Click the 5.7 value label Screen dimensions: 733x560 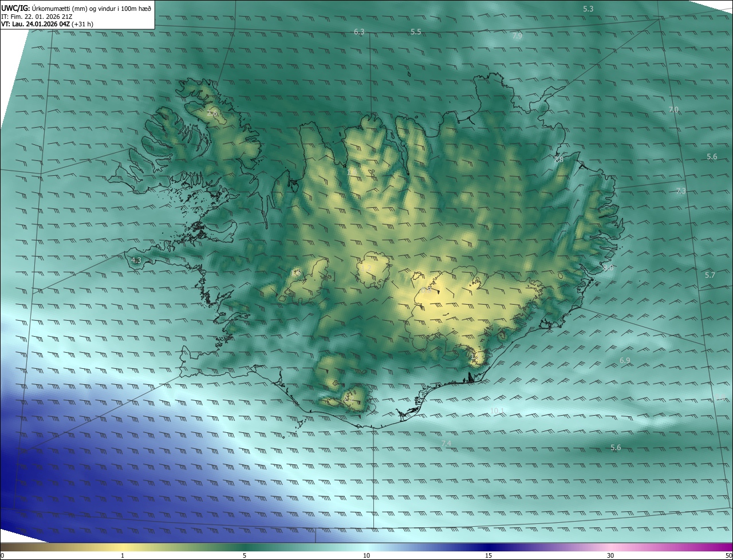710,275
